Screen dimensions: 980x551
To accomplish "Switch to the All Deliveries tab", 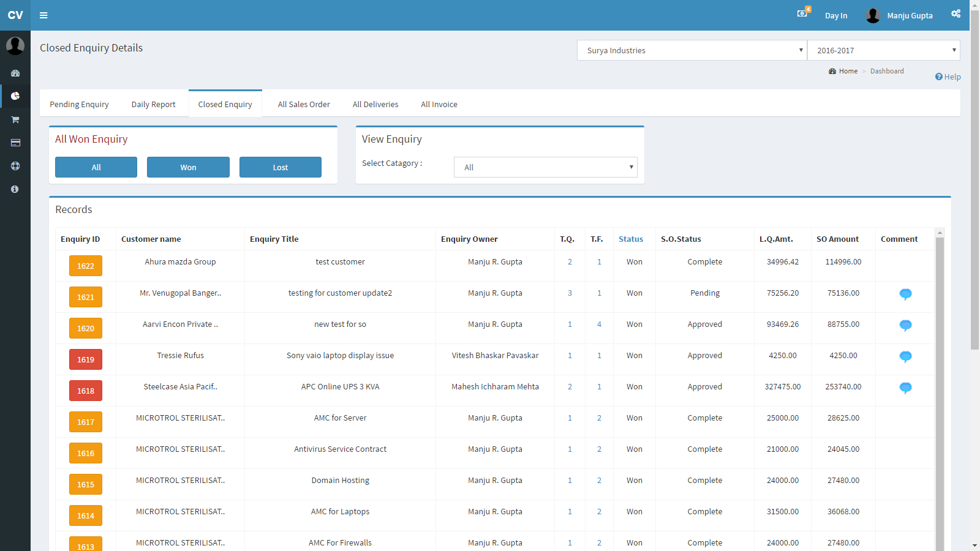I will point(375,104).
